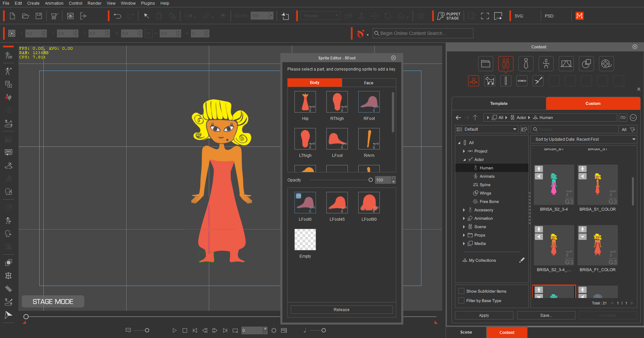The width and height of the screenshot is (644, 338).
Task: Click the Undo arrow in the toolbar
Action: click(117, 16)
